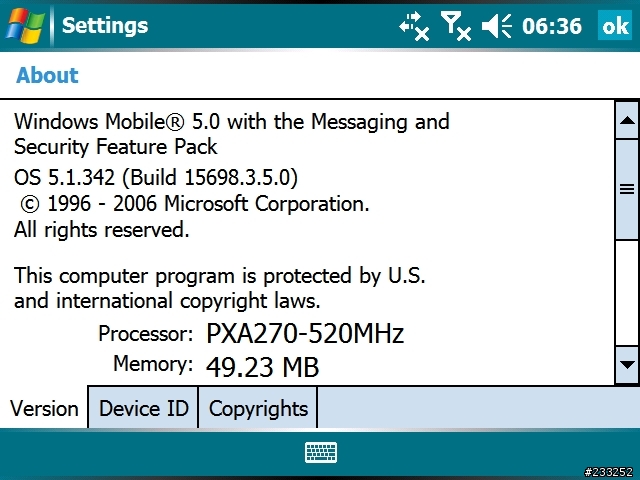Screen dimensions: 640x480
Task: Click the scrollbar up arrow
Action: pos(627,121)
